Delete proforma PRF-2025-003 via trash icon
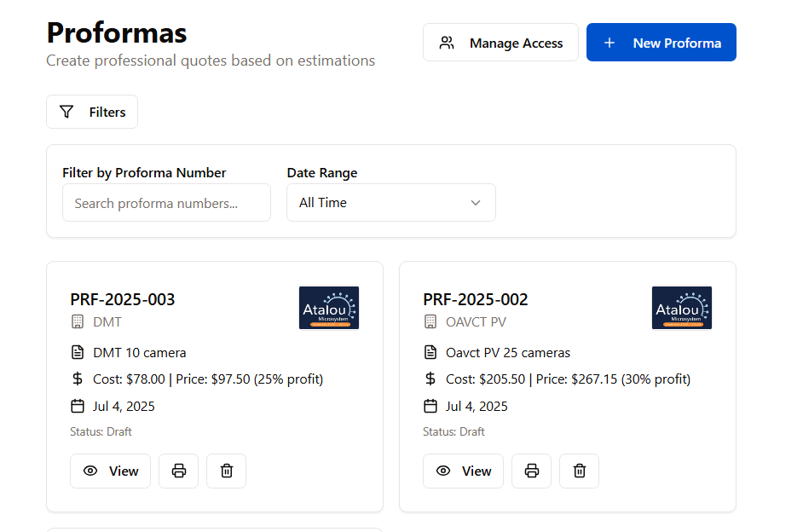Viewport: 803px width, 532px height. [227, 471]
